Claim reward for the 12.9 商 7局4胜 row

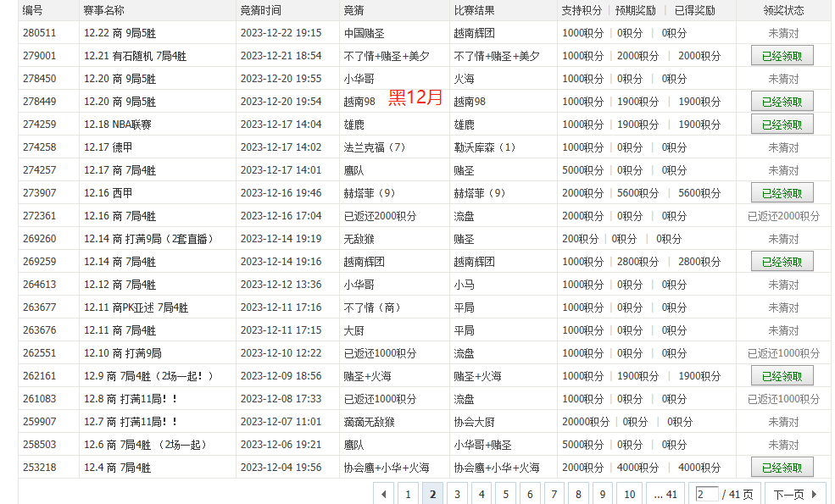(781, 375)
